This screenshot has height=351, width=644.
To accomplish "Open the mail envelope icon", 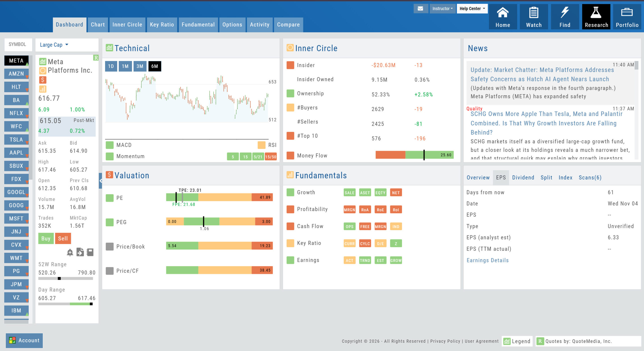I will point(420,9).
